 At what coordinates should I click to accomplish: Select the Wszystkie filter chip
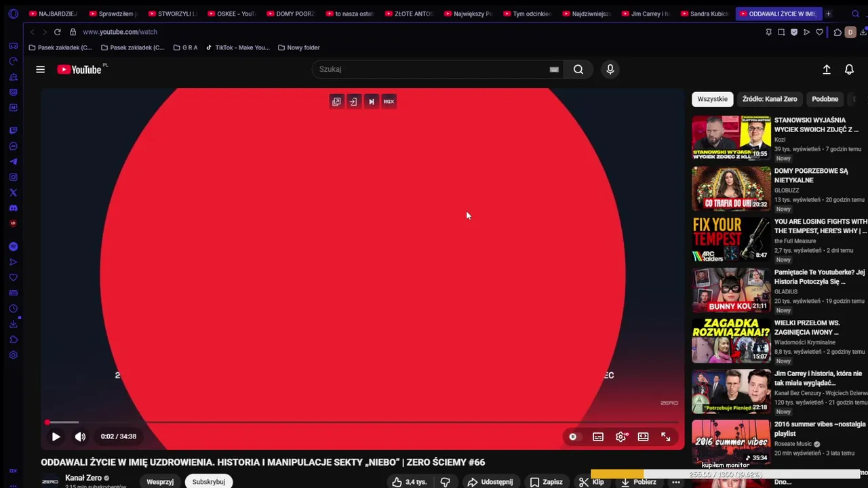coord(713,99)
